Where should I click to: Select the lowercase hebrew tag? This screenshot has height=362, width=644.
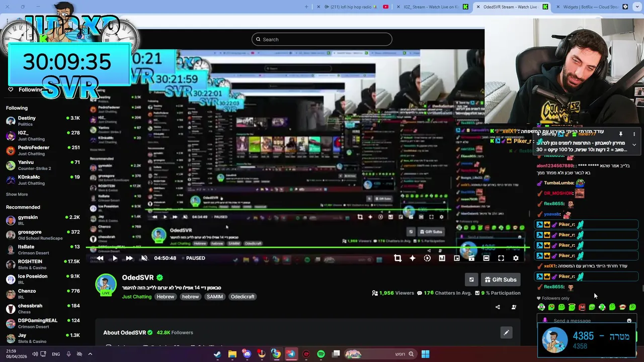(x=190, y=297)
